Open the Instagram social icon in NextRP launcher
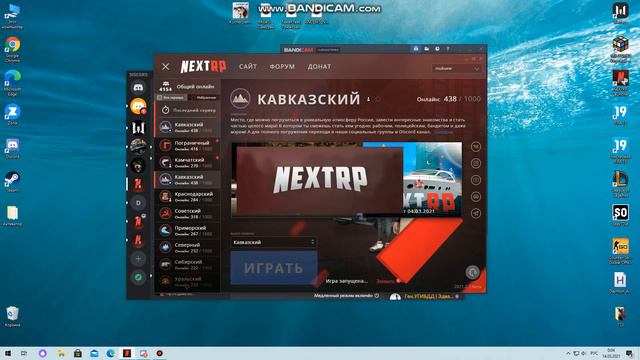 click(476, 163)
